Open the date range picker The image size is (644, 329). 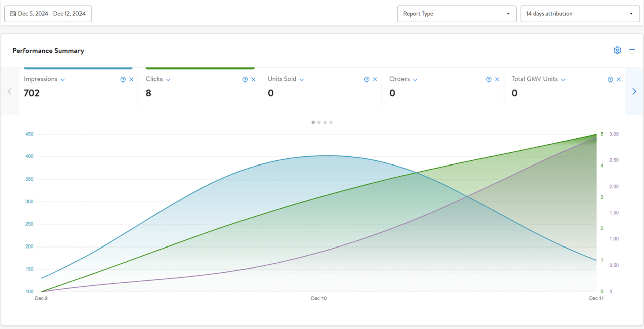[48, 14]
